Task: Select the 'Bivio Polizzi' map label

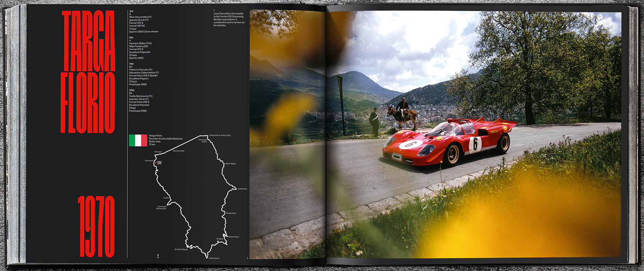Action: tap(234, 237)
